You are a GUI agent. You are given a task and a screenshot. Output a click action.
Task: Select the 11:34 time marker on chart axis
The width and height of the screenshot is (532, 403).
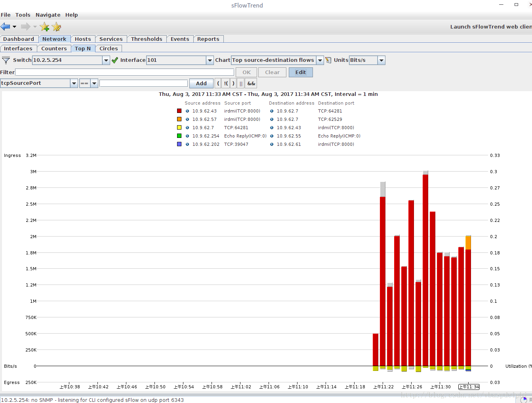pyautogui.click(x=469, y=387)
